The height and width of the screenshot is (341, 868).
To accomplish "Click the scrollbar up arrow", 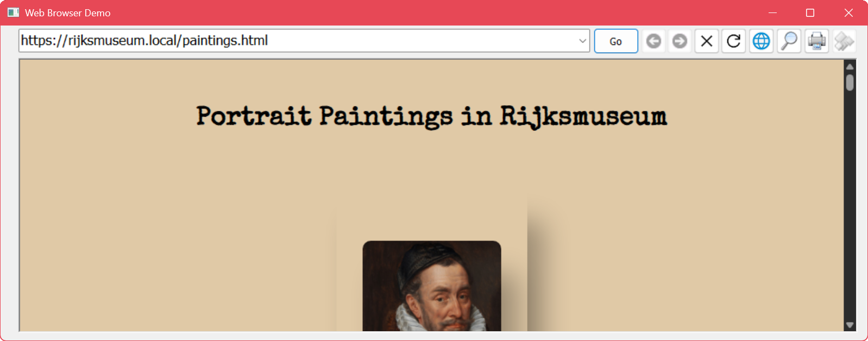I will [x=850, y=66].
